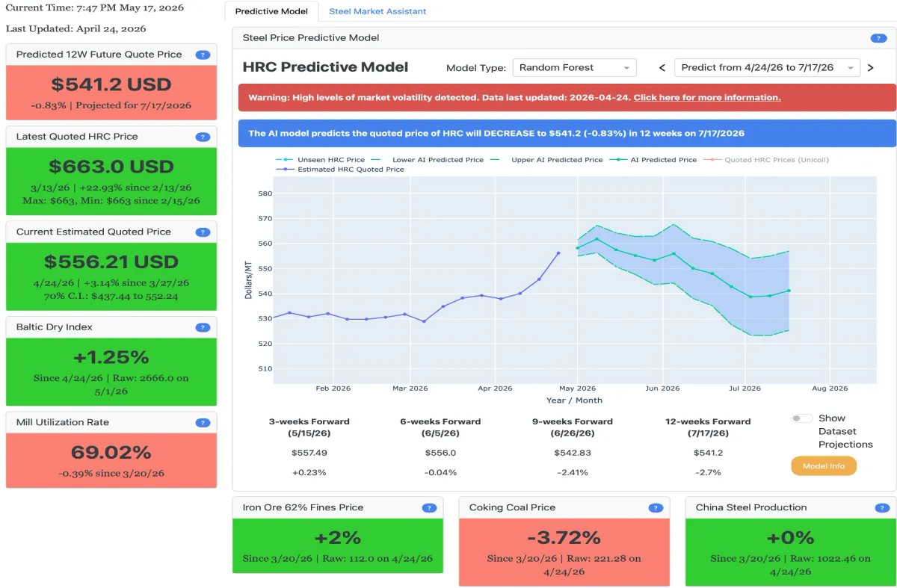897x588 pixels.
Task: Click HRC Predictive Model heading
Action: point(325,67)
